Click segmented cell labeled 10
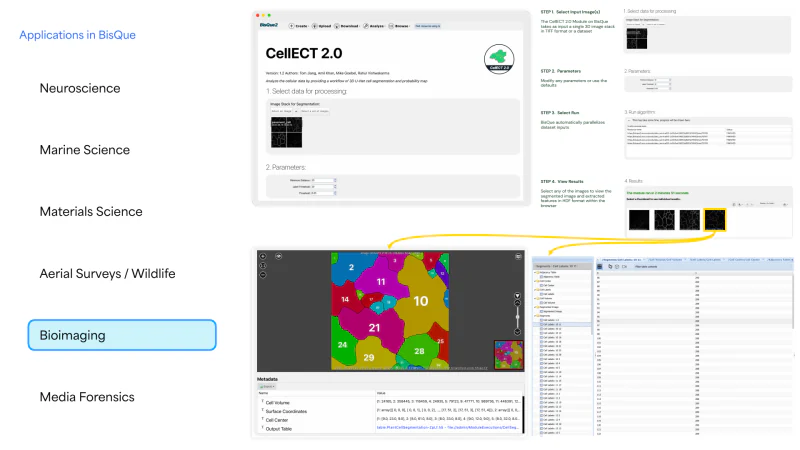The height and width of the screenshot is (450, 800). 420,302
